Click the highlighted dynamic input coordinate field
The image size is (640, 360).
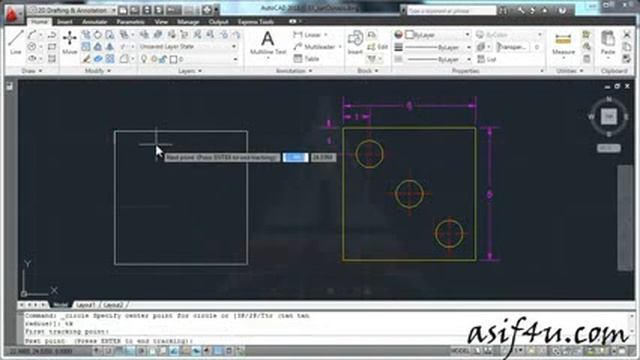[295, 157]
